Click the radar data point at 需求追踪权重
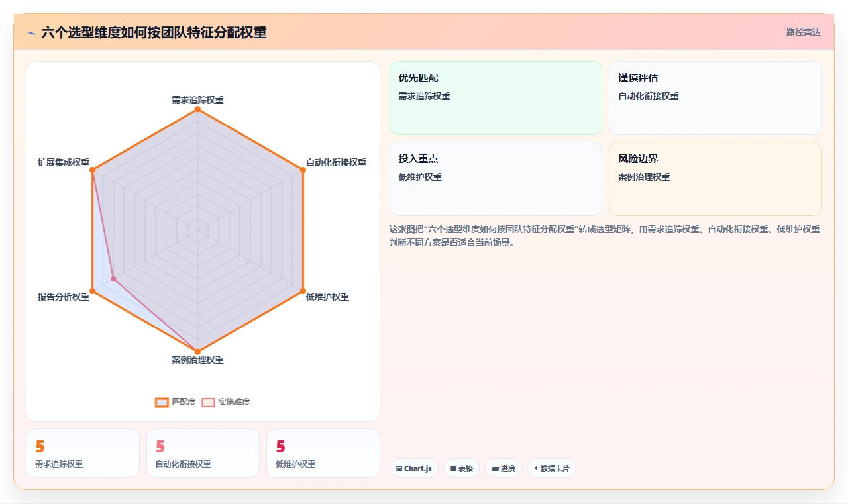 coord(197,110)
